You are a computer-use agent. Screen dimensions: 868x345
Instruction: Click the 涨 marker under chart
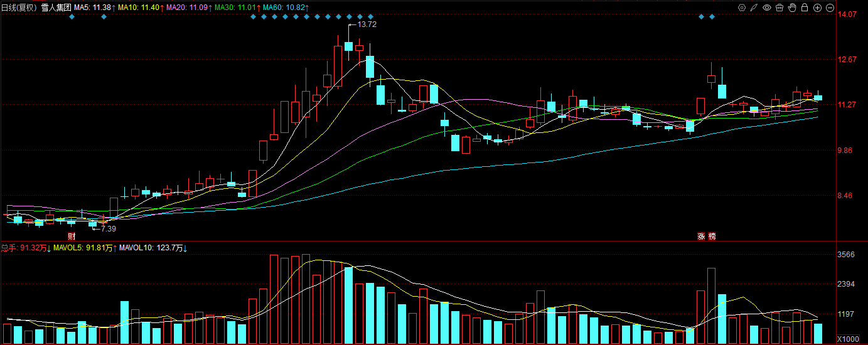pos(700,236)
